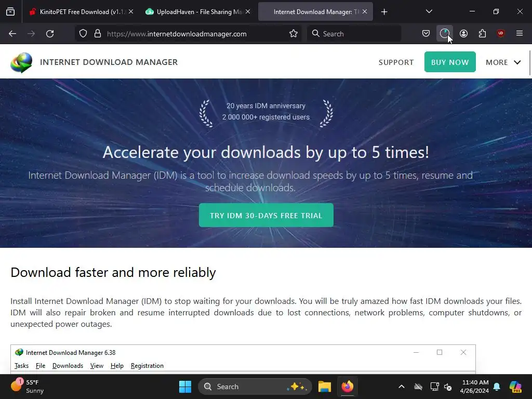Click the Firefox taskbar icon
The width and height of the screenshot is (532, 399).
point(347,387)
